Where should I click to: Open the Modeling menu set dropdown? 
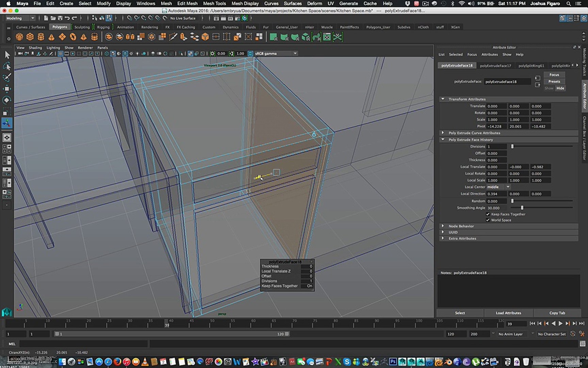pyautogui.click(x=20, y=18)
